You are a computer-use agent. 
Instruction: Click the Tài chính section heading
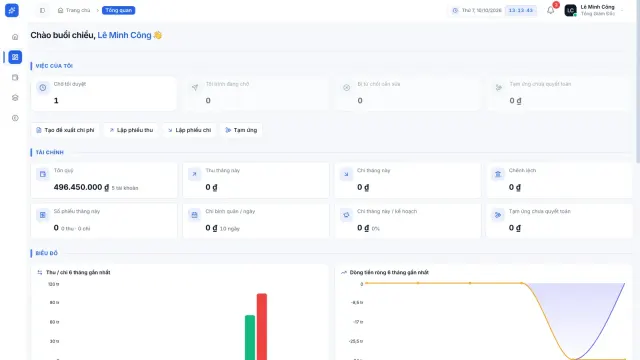[x=49, y=152]
